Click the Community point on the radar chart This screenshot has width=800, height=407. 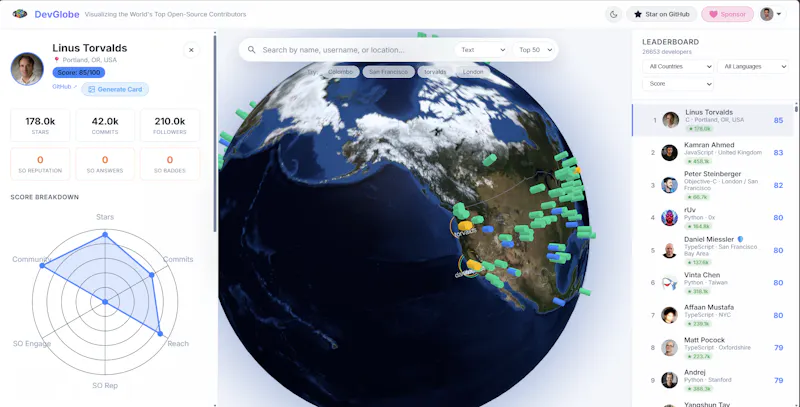(42, 266)
